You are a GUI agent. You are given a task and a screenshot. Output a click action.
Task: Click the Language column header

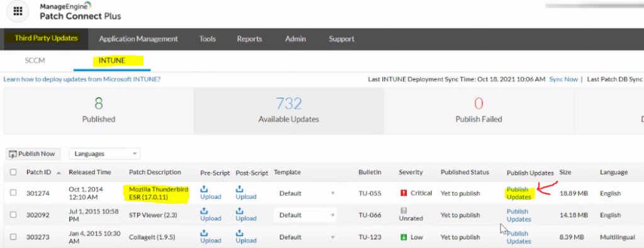click(614, 172)
